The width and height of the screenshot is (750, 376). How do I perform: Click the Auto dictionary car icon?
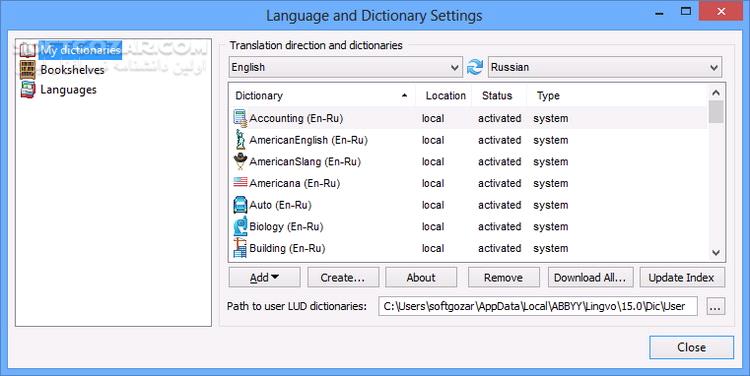coord(240,205)
